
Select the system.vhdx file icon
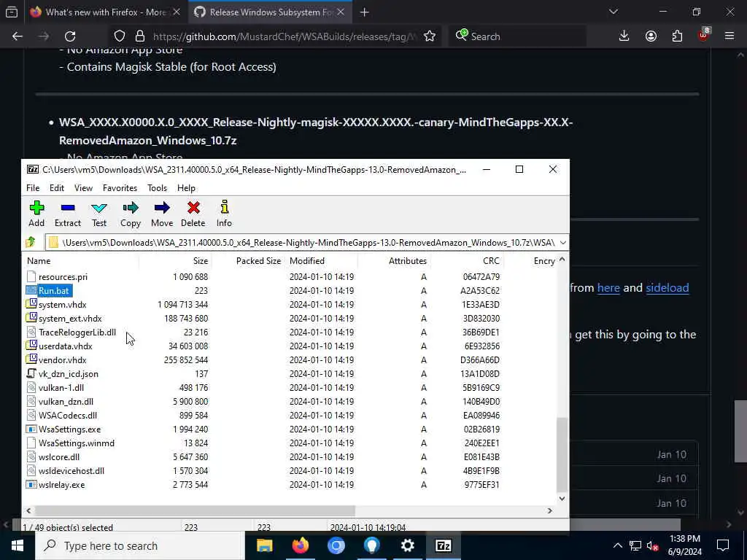(x=31, y=304)
